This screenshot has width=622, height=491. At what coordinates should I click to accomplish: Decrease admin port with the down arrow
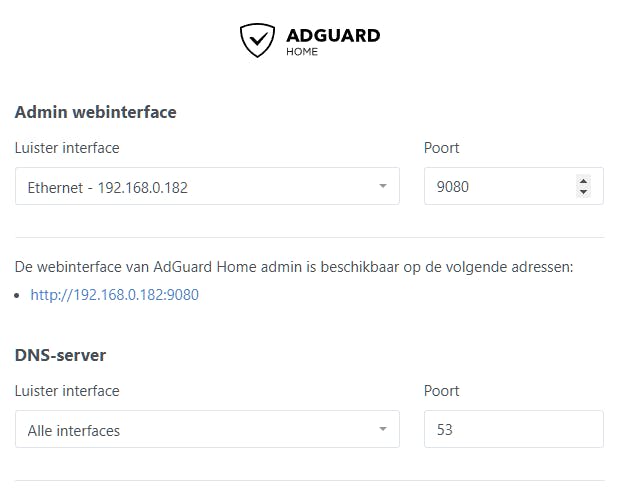point(584,192)
